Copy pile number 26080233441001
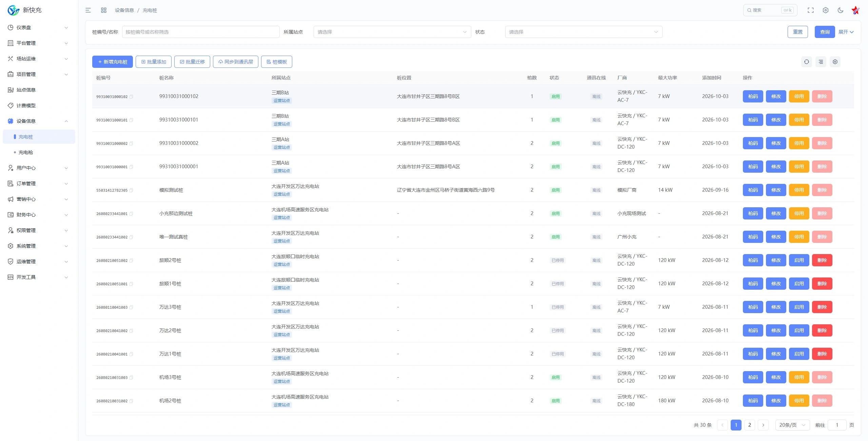 [131, 214]
